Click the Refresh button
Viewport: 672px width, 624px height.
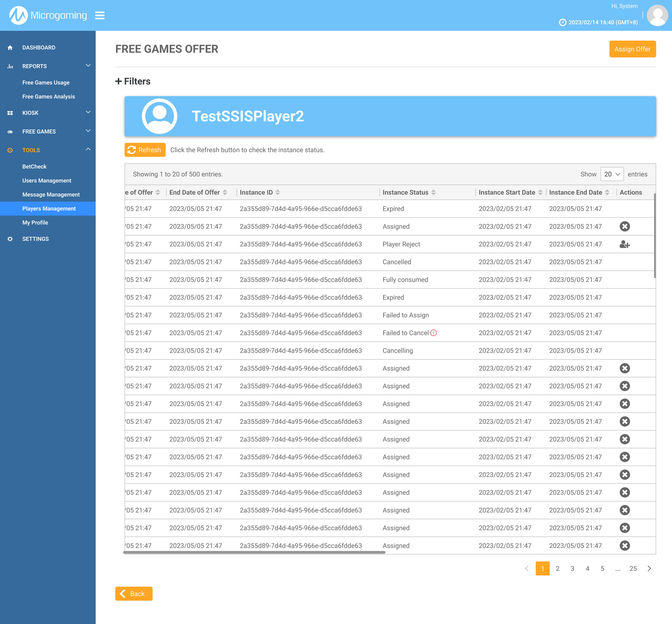pyautogui.click(x=145, y=150)
